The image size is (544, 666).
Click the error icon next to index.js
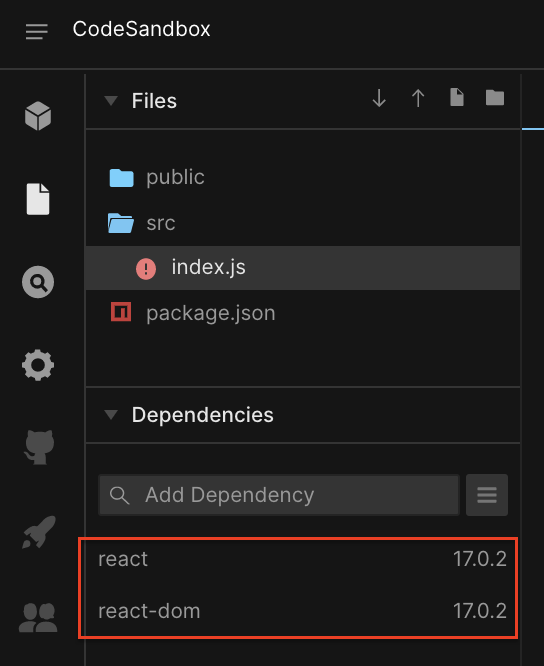click(146, 269)
